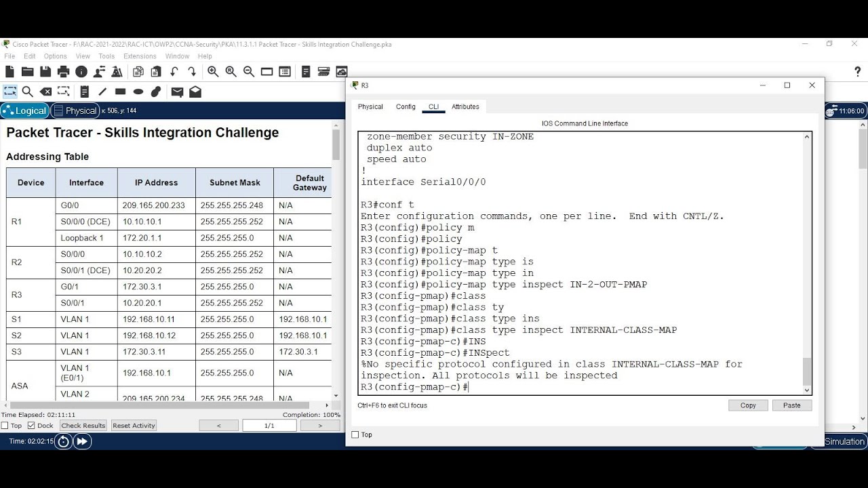
Task: Open the Tools menu
Action: click(106, 56)
